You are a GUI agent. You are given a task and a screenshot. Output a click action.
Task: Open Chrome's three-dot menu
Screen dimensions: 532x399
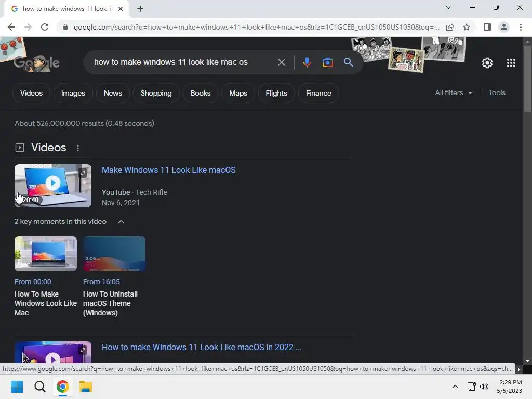coord(521,27)
